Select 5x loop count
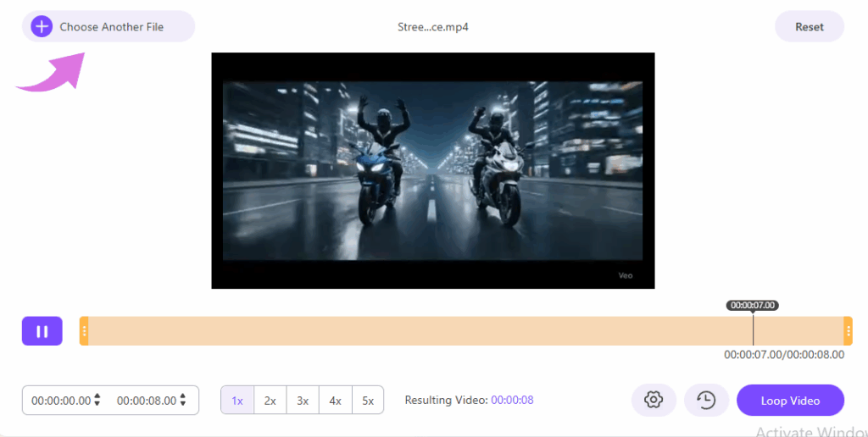The height and width of the screenshot is (437, 868). (x=368, y=401)
